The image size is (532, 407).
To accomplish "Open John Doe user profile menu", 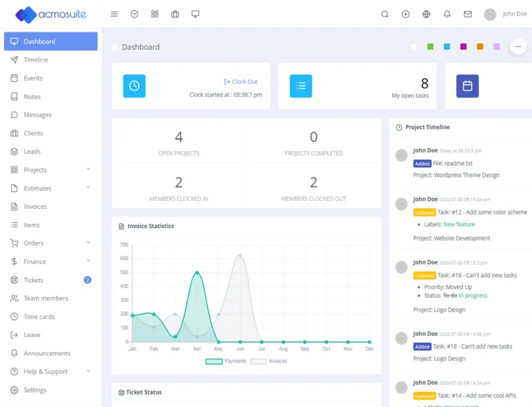I will [x=505, y=14].
